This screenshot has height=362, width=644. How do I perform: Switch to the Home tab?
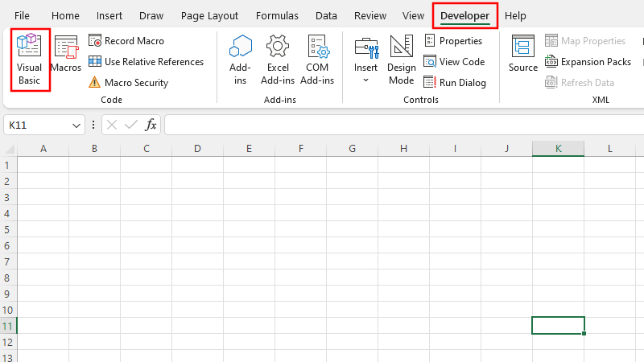click(x=65, y=15)
